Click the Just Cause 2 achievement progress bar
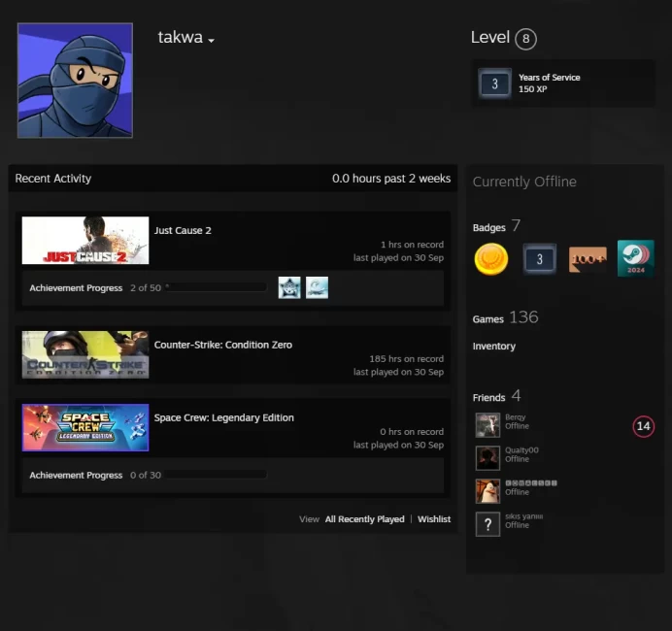This screenshot has height=631, width=672. (x=216, y=287)
